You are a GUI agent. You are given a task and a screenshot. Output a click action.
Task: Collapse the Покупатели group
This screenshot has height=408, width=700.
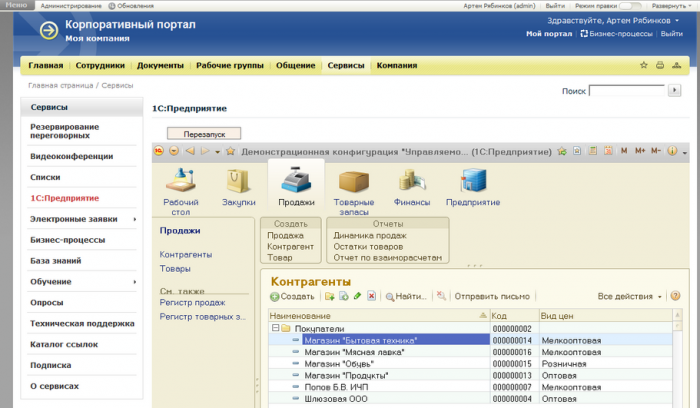pos(275,328)
